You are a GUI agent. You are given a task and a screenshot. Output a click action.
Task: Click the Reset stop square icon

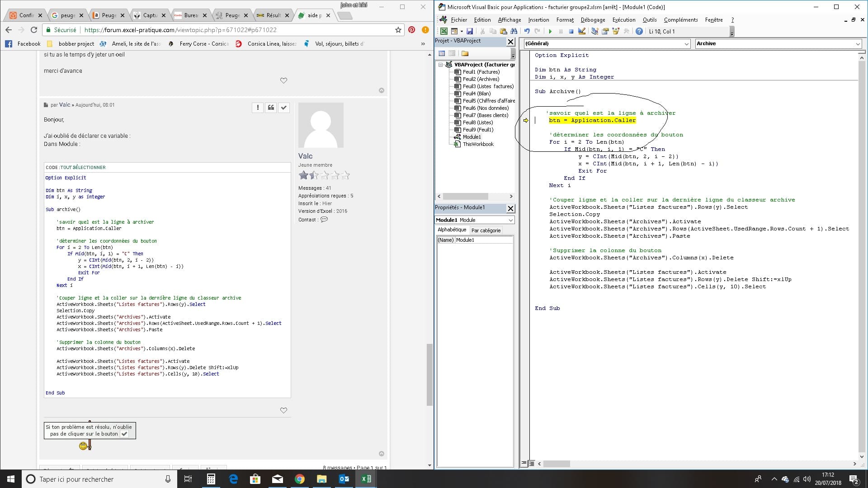(x=571, y=31)
